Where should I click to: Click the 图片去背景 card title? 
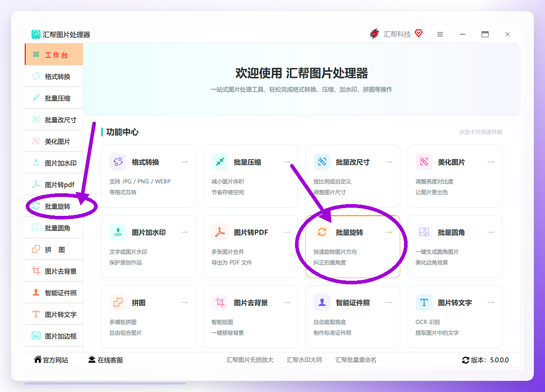point(251,303)
